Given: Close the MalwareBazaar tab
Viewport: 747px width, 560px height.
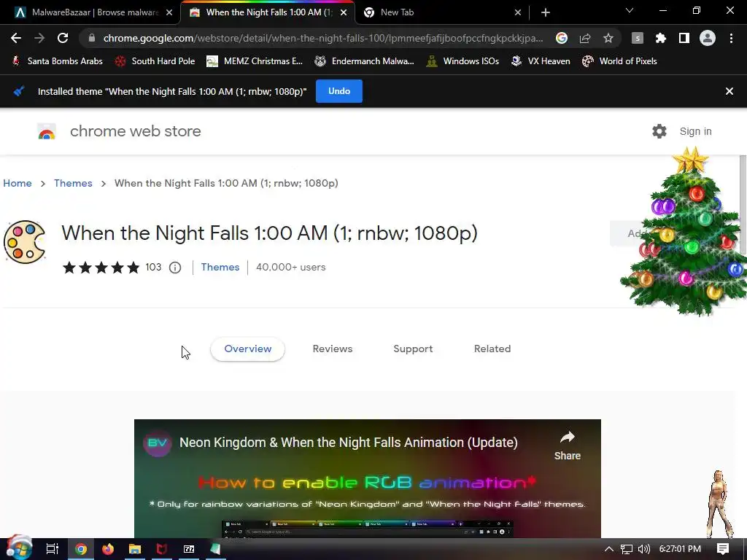Looking at the screenshot, I should click(x=169, y=12).
